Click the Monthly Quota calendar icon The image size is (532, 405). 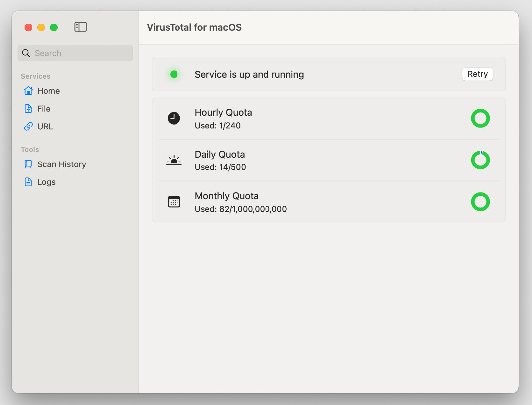[x=174, y=202]
